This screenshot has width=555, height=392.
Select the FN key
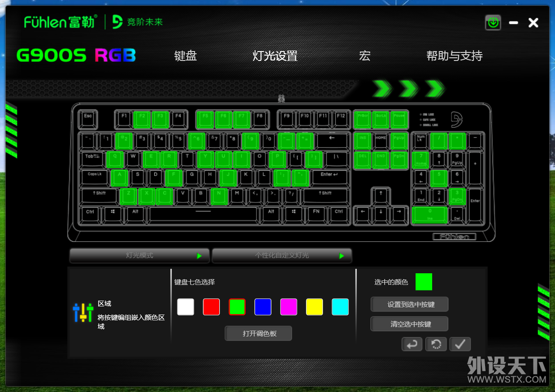(317, 214)
